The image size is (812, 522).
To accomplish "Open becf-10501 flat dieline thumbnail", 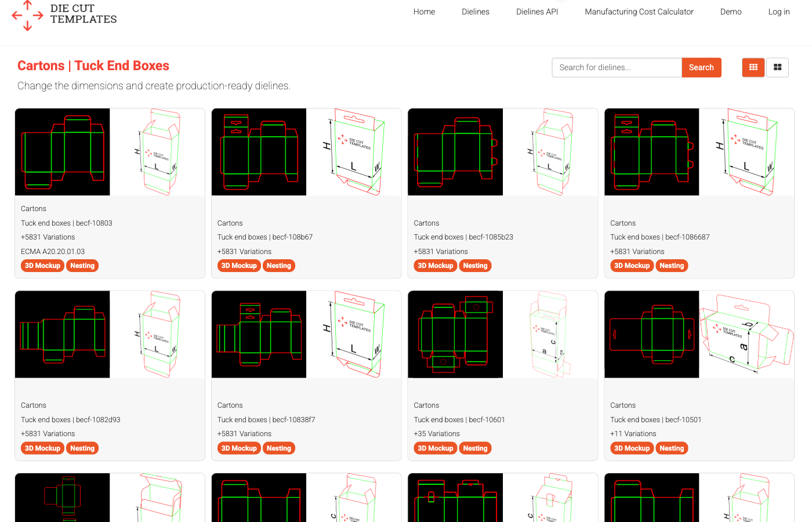I will click(652, 335).
